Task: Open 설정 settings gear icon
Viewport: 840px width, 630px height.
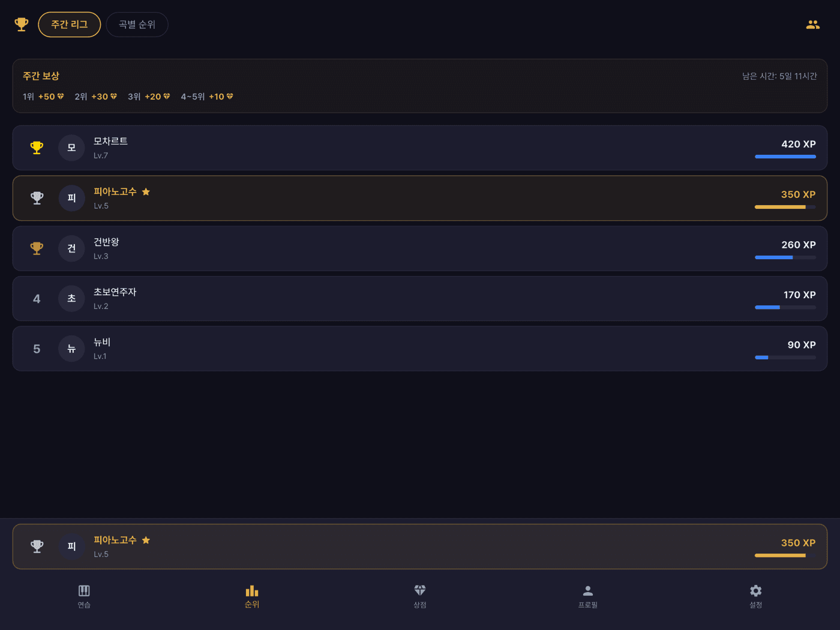Action: click(x=756, y=590)
